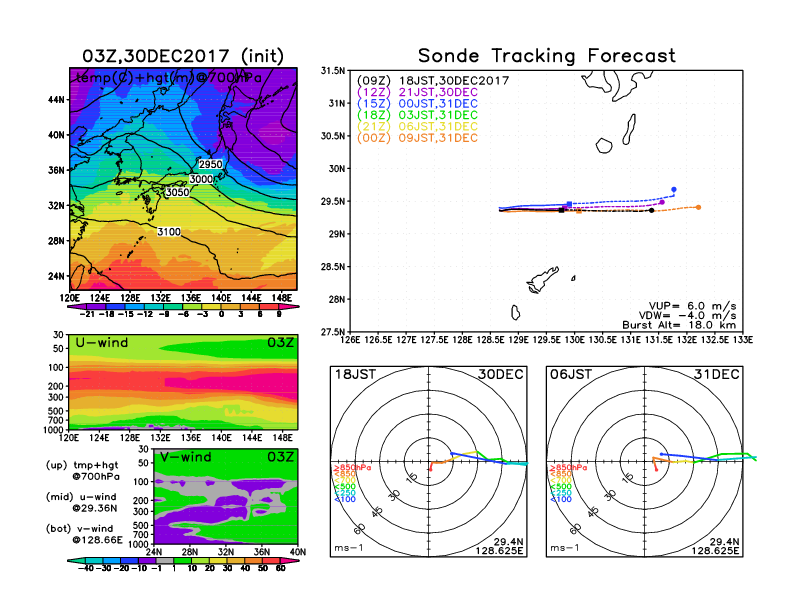Select the 3100 height contour label
The width and height of the screenshot is (792, 612).
(169, 232)
